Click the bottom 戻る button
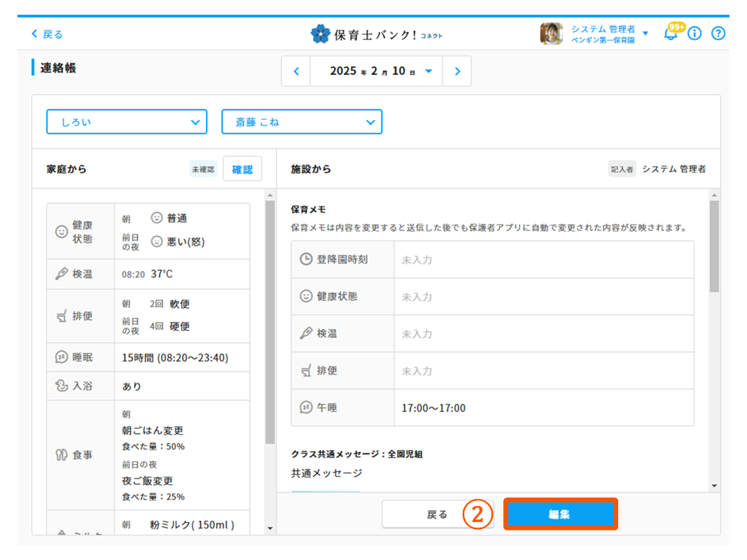Screen dimensions: 747x560 tap(437, 514)
